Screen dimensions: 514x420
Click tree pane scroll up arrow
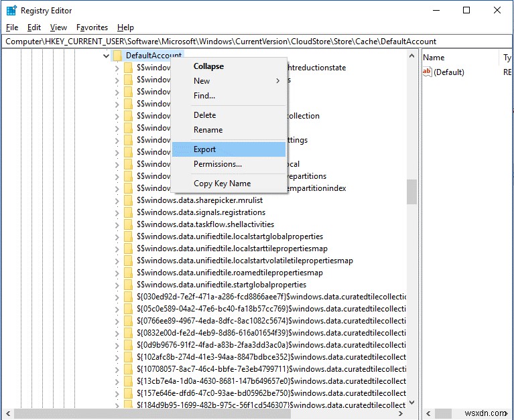point(411,56)
